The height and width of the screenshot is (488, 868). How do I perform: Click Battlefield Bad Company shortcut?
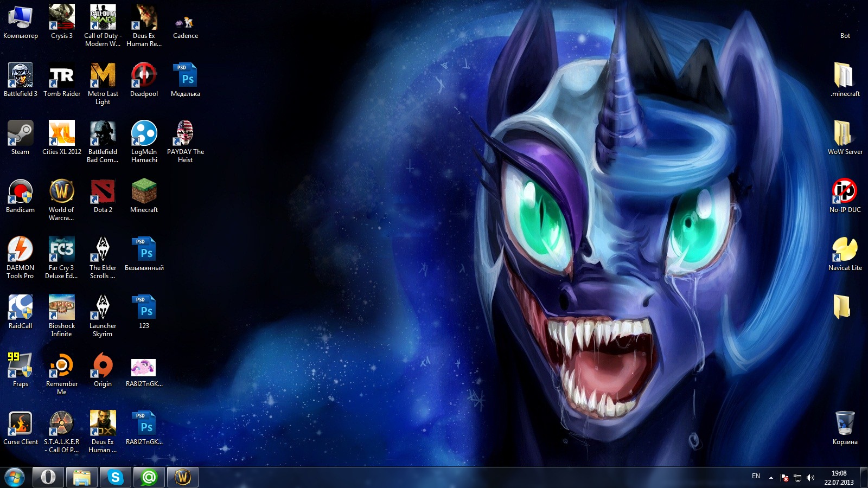tap(103, 142)
